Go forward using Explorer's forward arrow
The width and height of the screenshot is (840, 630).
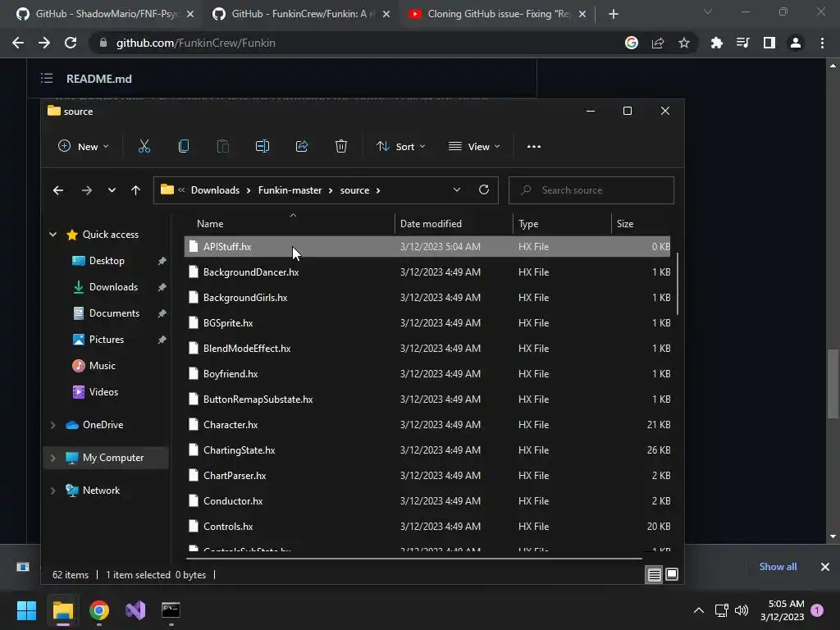click(87, 190)
